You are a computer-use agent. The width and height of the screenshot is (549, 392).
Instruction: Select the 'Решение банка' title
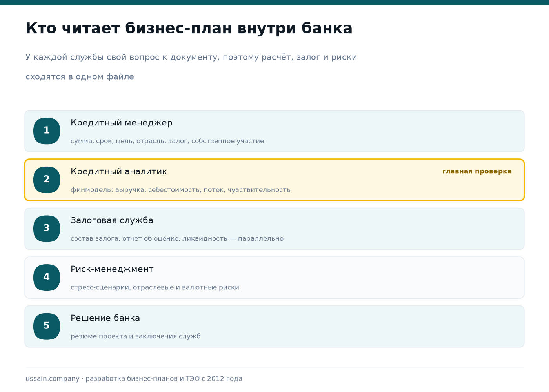105,318
